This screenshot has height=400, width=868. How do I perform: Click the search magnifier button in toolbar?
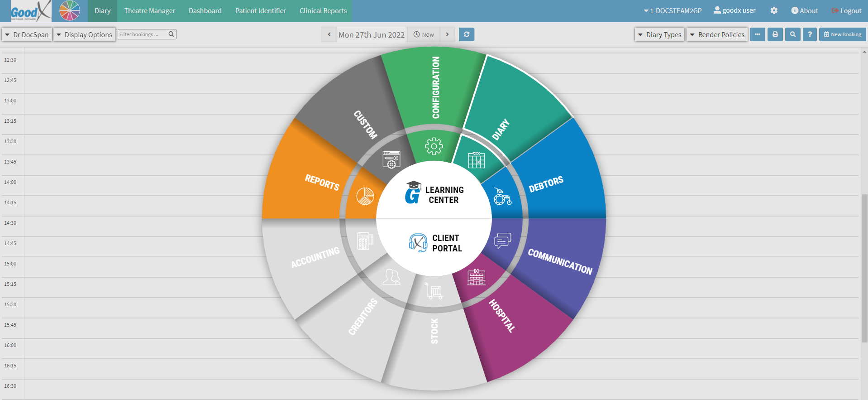(x=793, y=34)
